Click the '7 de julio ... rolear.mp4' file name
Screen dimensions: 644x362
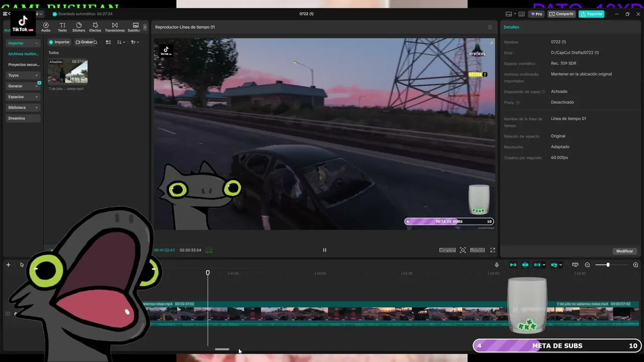[x=66, y=88]
